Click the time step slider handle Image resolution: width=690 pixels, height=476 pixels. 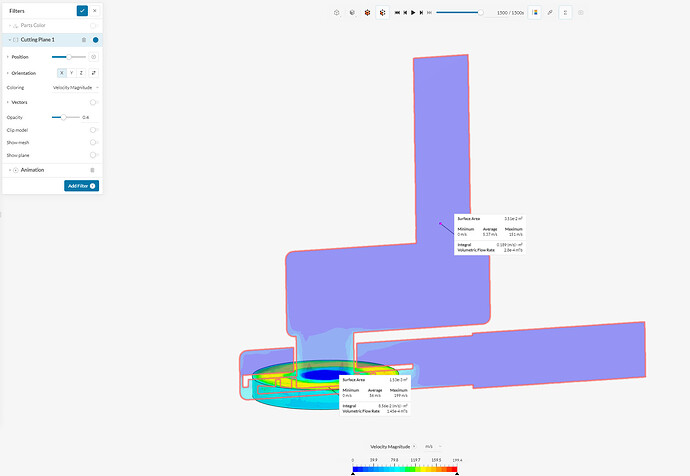(481, 13)
